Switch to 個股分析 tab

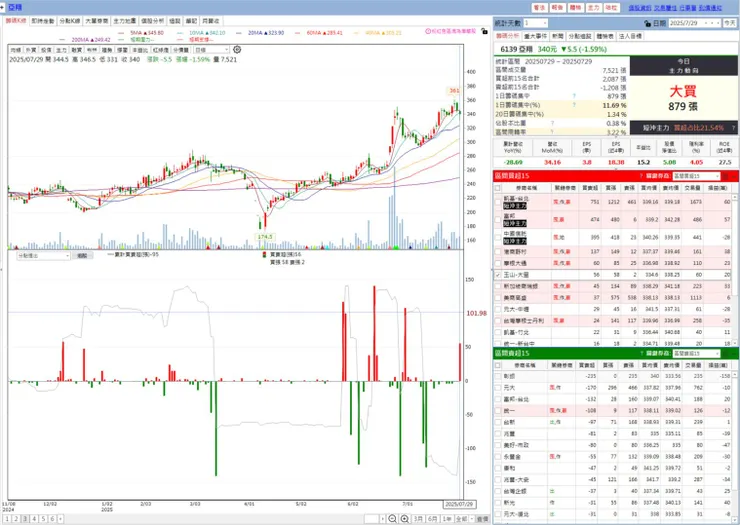[152, 21]
